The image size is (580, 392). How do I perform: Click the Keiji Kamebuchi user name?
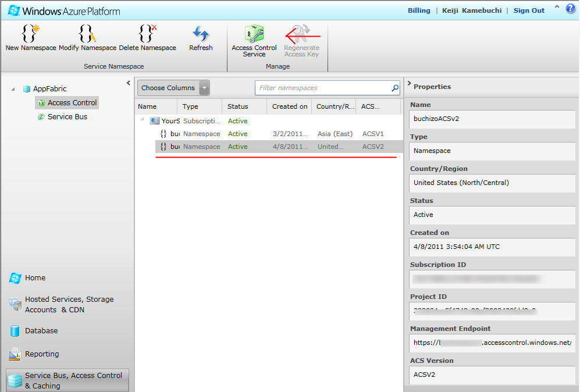(472, 10)
